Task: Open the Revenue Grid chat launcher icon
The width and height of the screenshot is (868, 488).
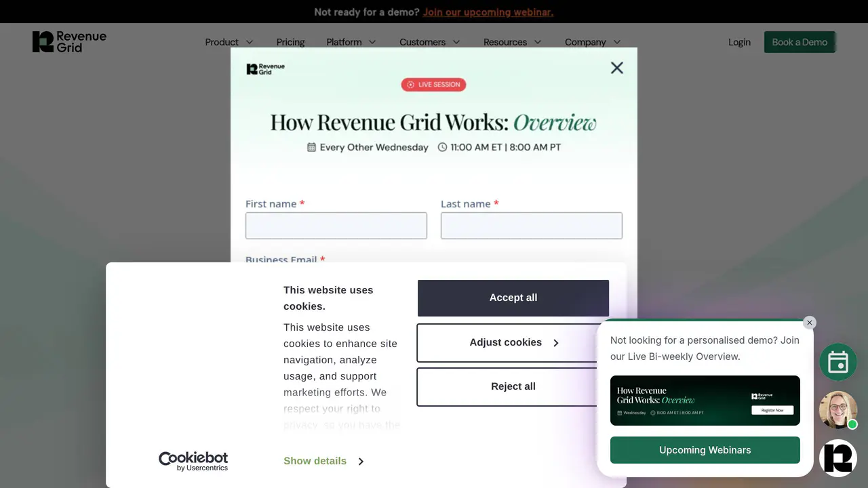Action: tap(838, 458)
